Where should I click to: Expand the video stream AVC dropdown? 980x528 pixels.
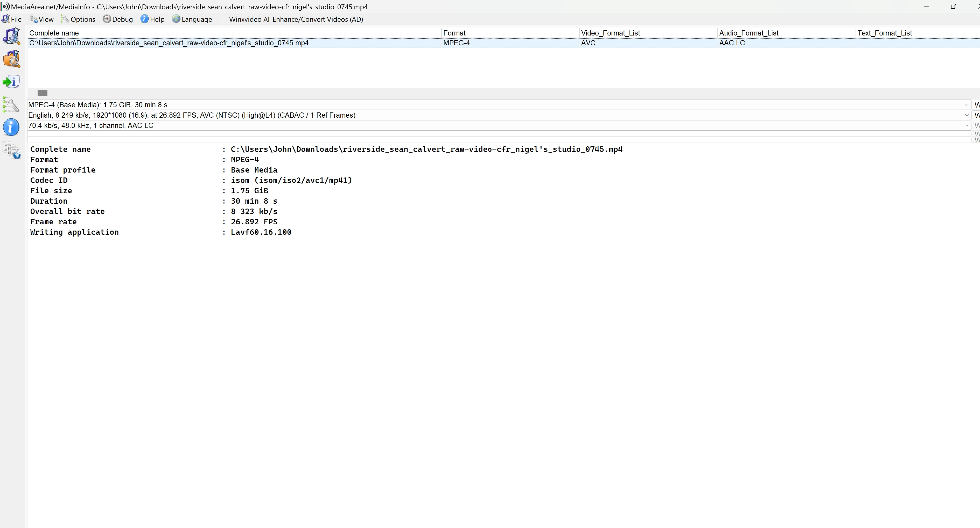pos(966,115)
